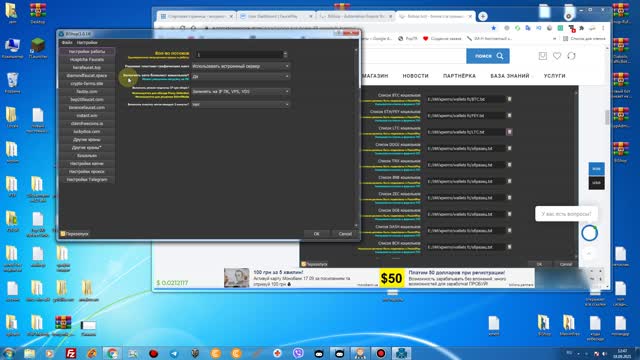Click the 'Кол-во потоков' number input field

(x=239, y=54)
